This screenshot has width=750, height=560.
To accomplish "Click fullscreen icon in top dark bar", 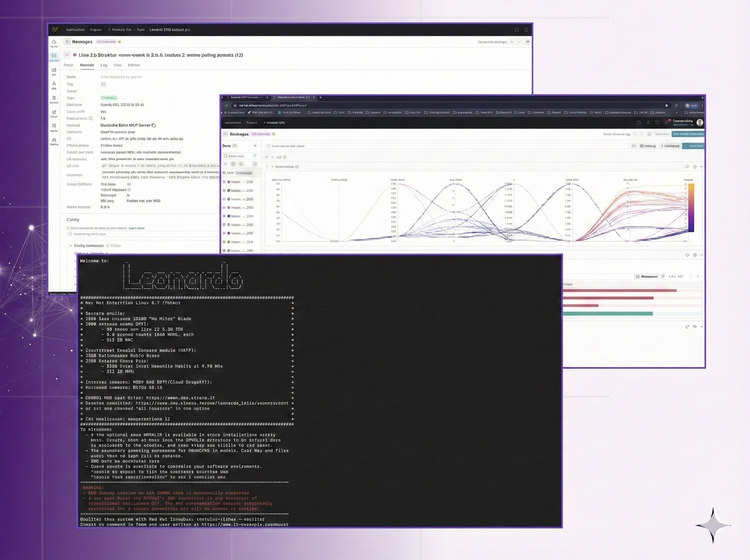I will 516,30.
